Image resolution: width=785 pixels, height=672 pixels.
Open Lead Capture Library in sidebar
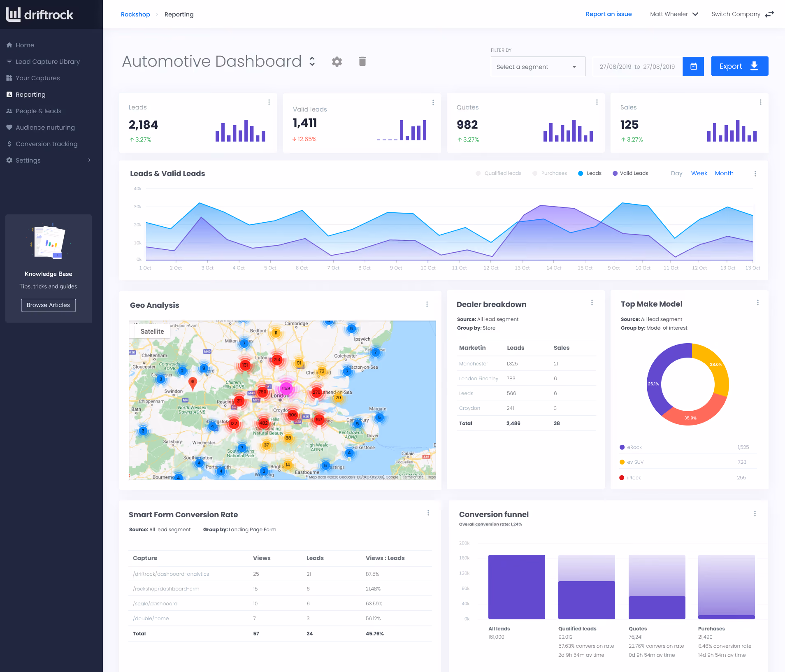pos(48,62)
